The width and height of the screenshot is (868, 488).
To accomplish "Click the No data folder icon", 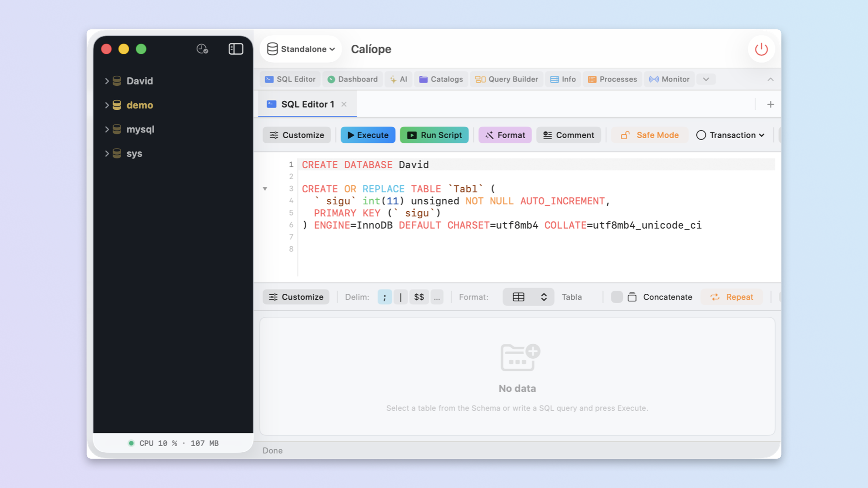I will (x=520, y=357).
